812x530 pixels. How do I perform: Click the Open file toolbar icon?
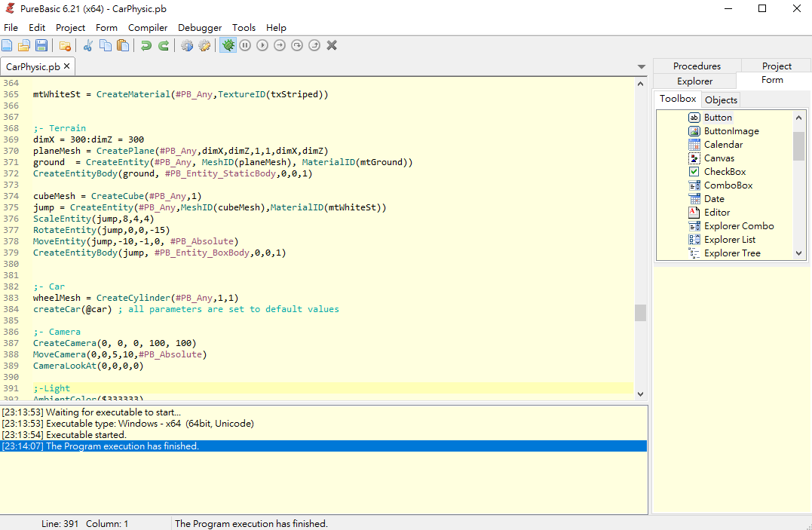pos(24,45)
